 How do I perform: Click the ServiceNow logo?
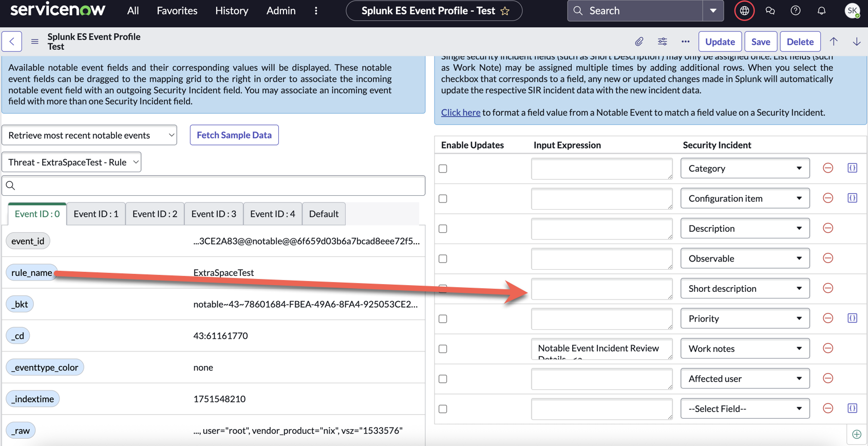[58, 9]
